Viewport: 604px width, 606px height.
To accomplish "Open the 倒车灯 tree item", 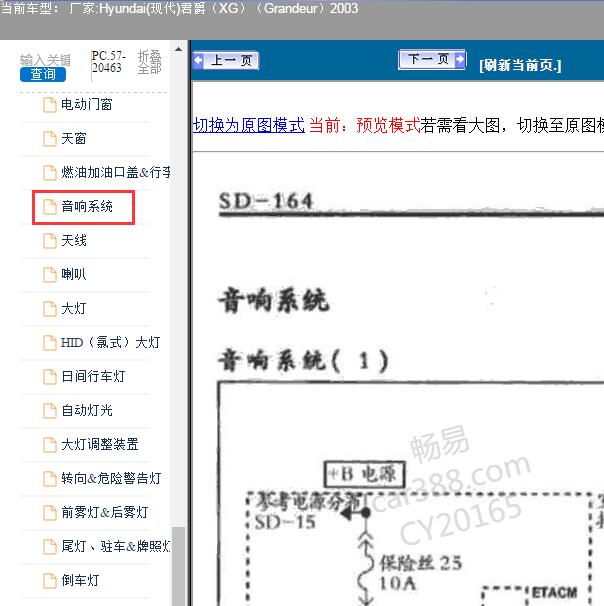I will click(80, 580).
